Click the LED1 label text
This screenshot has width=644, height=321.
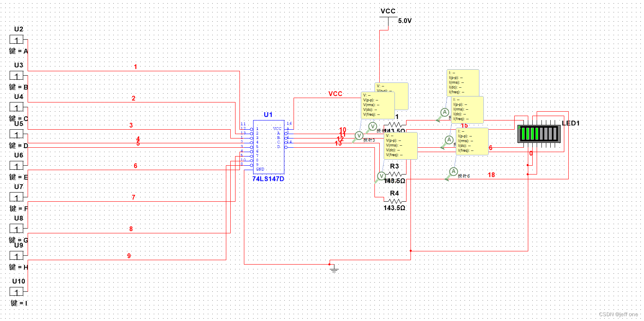pyautogui.click(x=571, y=123)
